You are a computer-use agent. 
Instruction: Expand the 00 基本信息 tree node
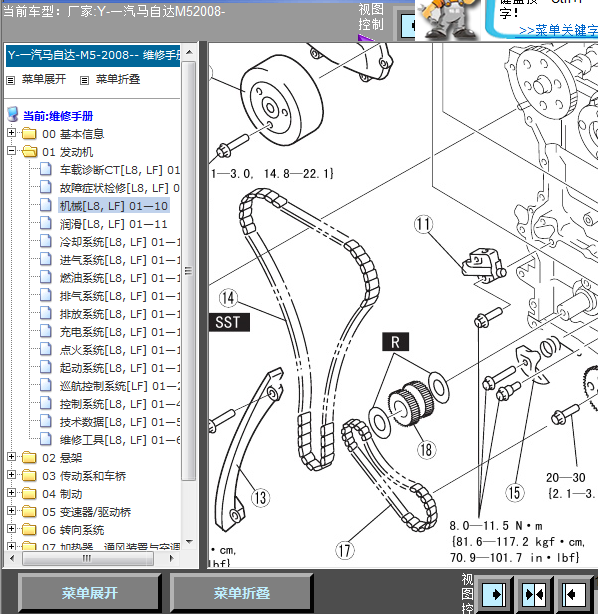click(11, 133)
